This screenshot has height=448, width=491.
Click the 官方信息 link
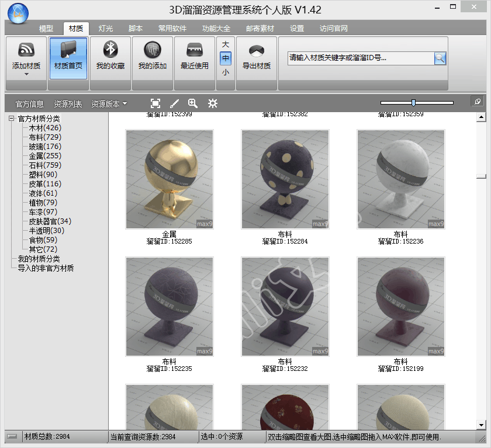[x=30, y=104]
